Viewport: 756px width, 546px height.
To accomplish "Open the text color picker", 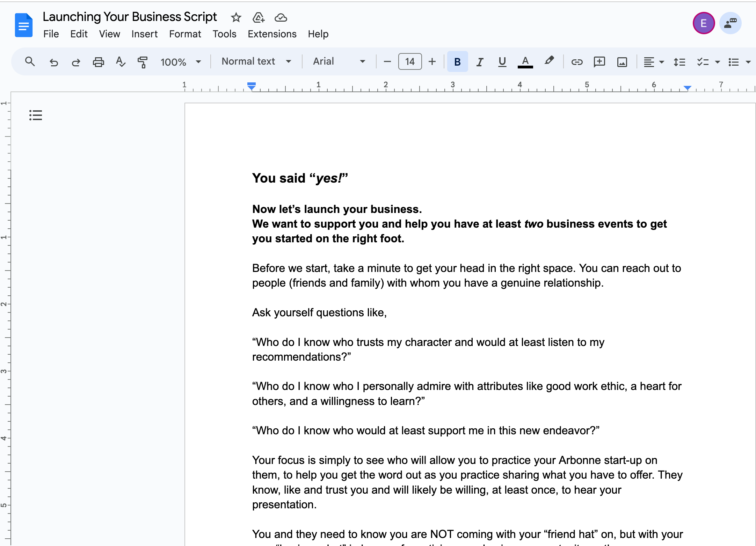I will coord(525,62).
